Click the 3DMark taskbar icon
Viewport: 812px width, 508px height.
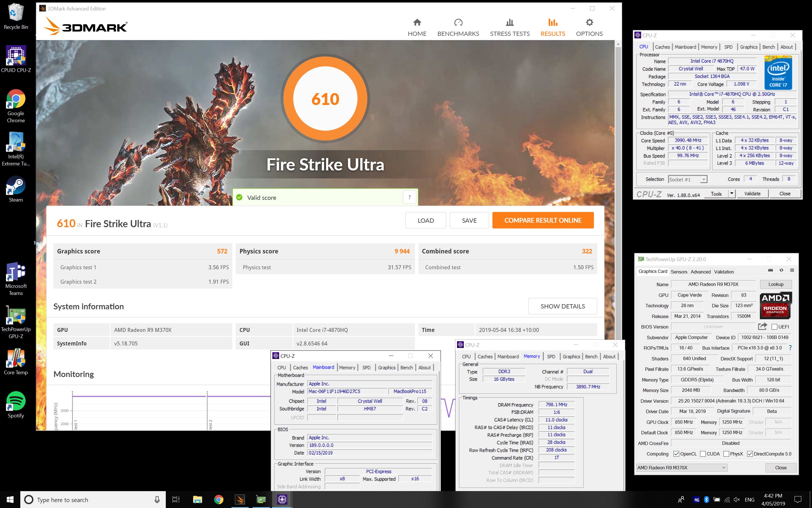pos(240,500)
